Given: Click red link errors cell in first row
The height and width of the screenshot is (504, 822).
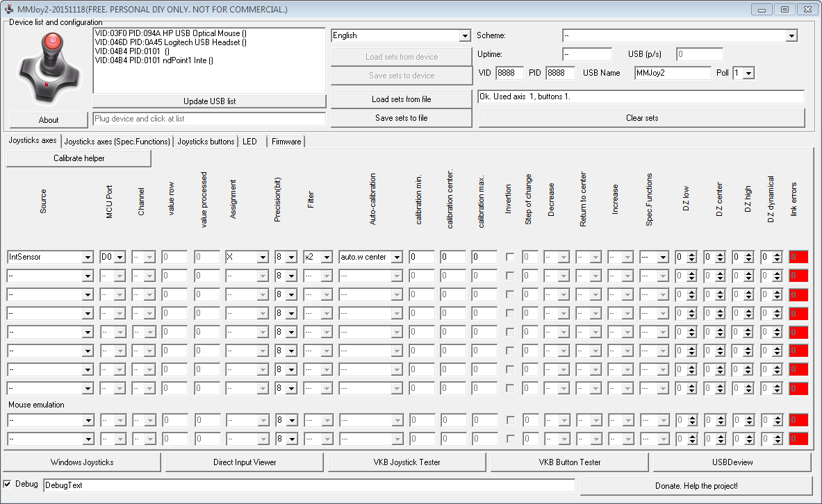Looking at the screenshot, I should point(798,258).
